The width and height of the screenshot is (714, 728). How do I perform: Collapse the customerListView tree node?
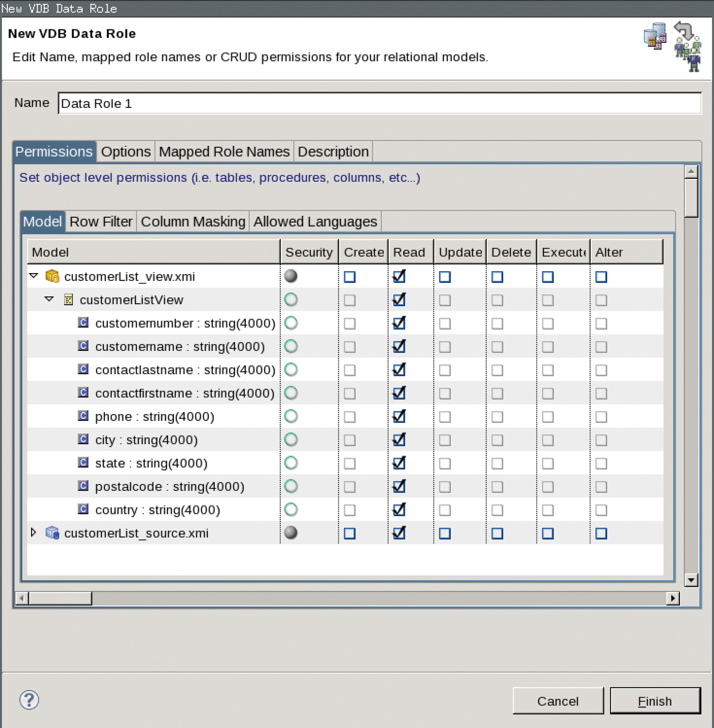pos(49,300)
